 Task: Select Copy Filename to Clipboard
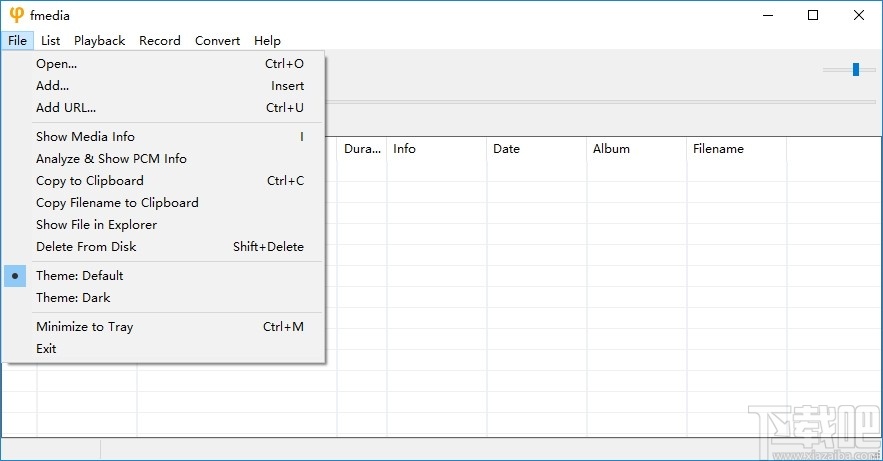click(117, 202)
